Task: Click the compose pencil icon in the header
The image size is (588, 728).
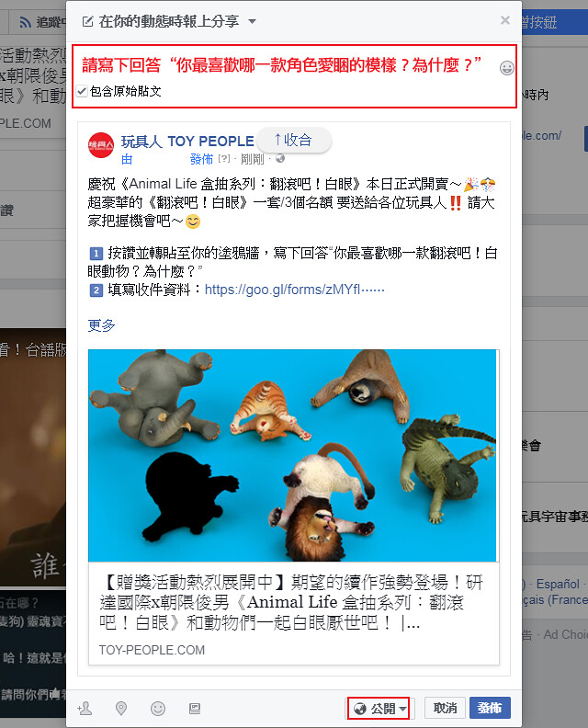Action: 87,21
